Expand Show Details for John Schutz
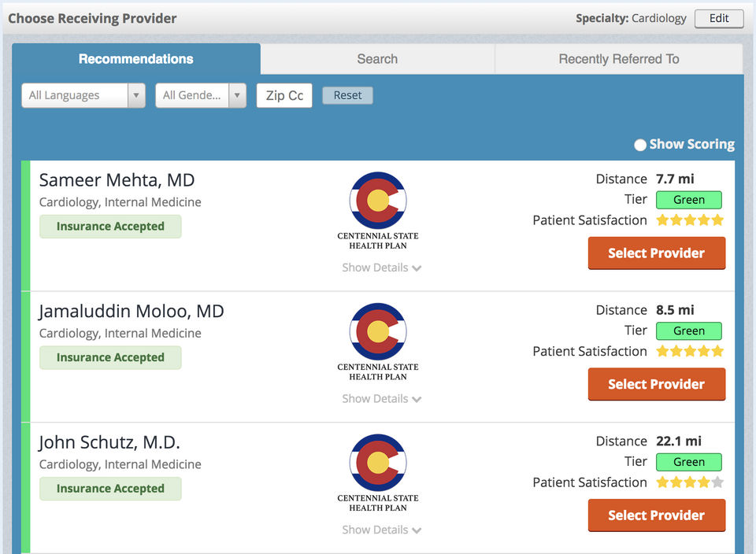The image size is (756, 554). point(381,530)
